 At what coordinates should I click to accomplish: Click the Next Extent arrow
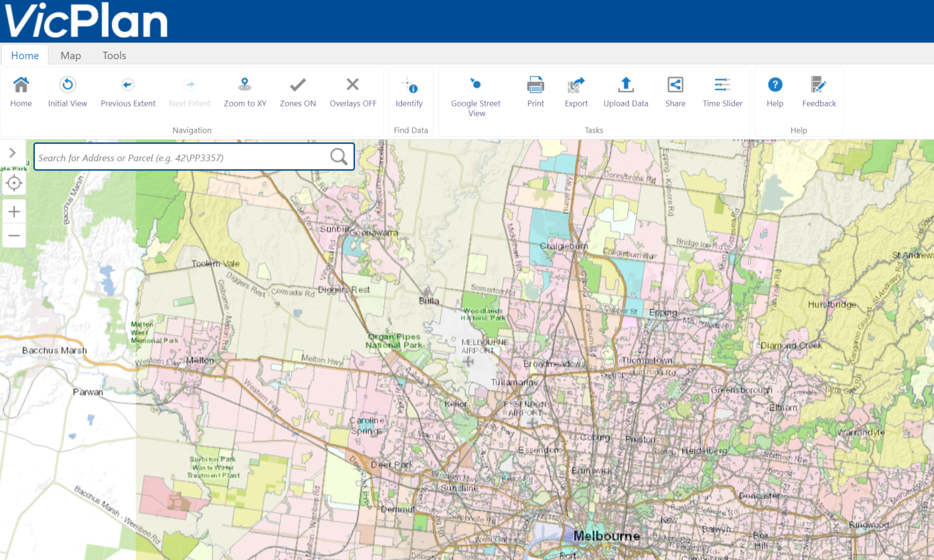(190, 85)
